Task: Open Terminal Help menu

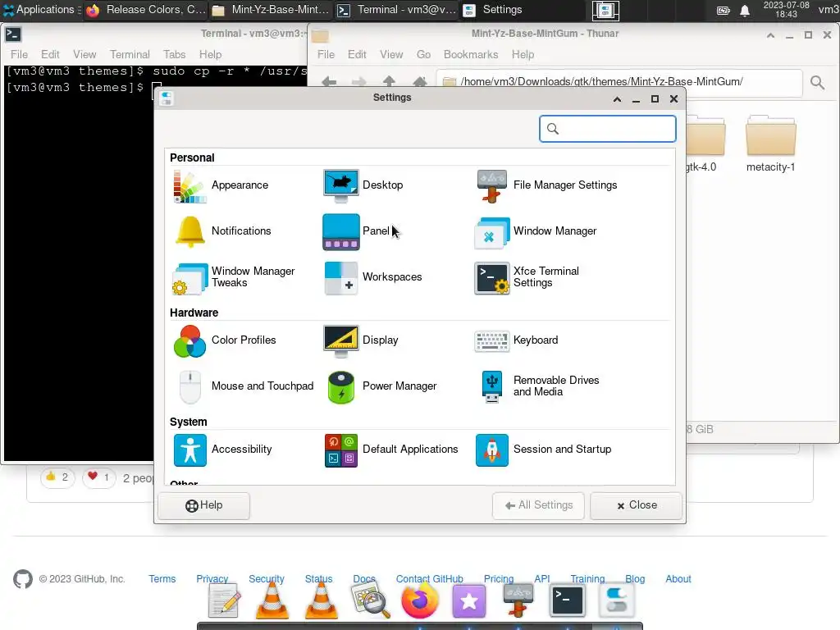Action: (210, 55)
